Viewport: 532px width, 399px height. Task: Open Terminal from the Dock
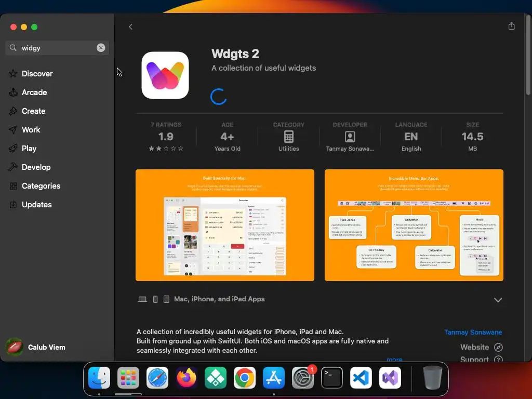332,378
